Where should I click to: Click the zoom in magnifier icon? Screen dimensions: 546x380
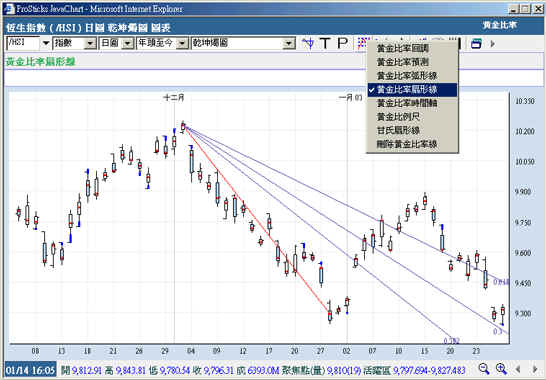point(501,369)
